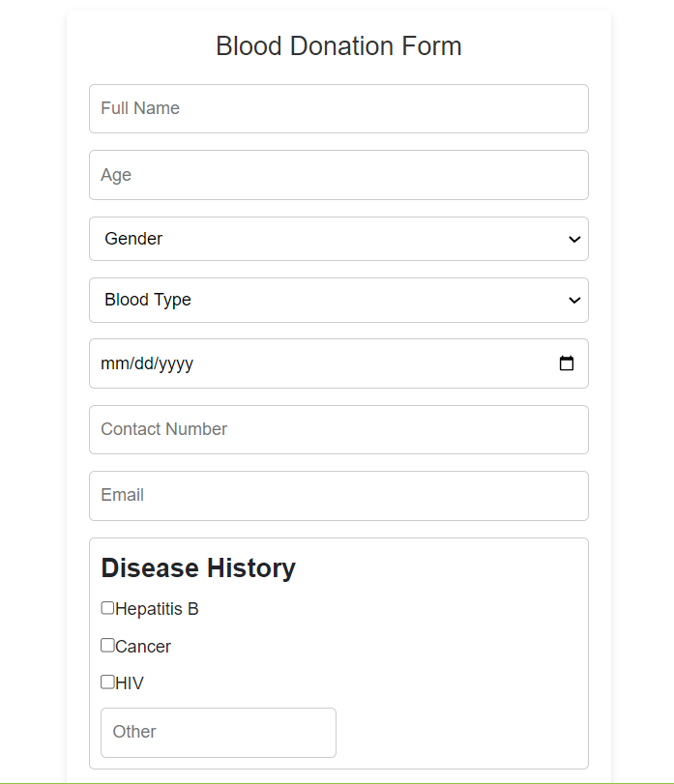Click the Blood Type field's chevron arrow
The height and width of the screenshot is (784, 674).
click(x=574, y=300)
